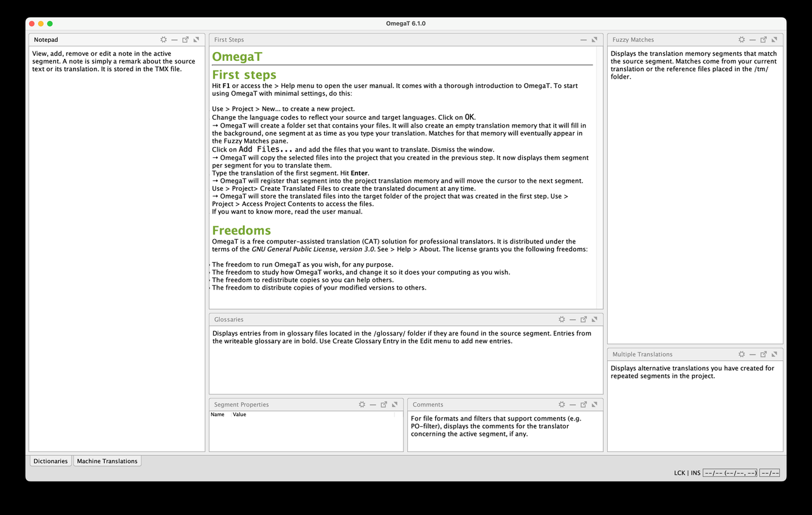Maximize the Glossaries pane
This screenshot has height=515, width=812.
tap(594, 320)
